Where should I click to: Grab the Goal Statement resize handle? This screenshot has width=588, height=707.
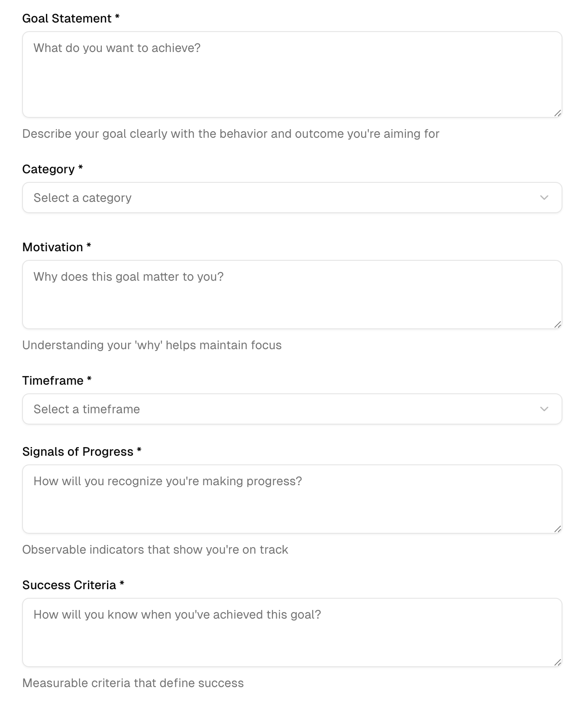(x=558, y=113)
